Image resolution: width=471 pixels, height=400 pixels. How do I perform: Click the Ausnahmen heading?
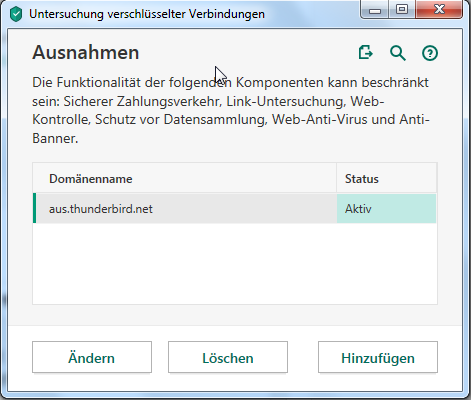[x=86, y=53]
